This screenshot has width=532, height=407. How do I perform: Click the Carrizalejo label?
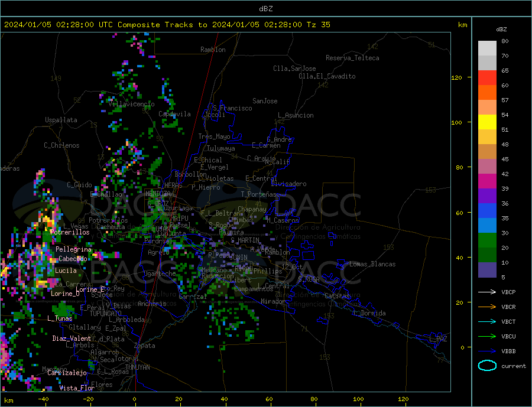67,373
